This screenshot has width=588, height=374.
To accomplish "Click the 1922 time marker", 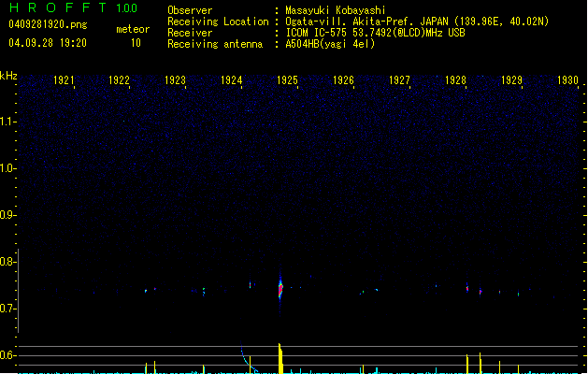I will click(119, 80).
